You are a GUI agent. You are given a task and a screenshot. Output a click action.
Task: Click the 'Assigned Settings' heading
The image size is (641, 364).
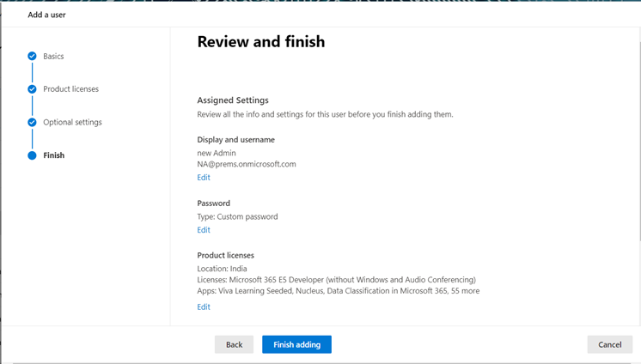coord(233,100)
